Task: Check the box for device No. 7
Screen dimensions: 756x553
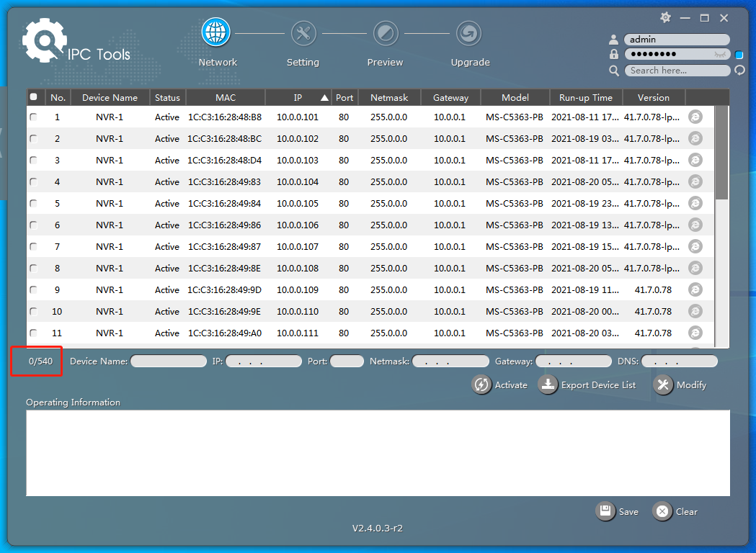Action: [x=33, y=247]
